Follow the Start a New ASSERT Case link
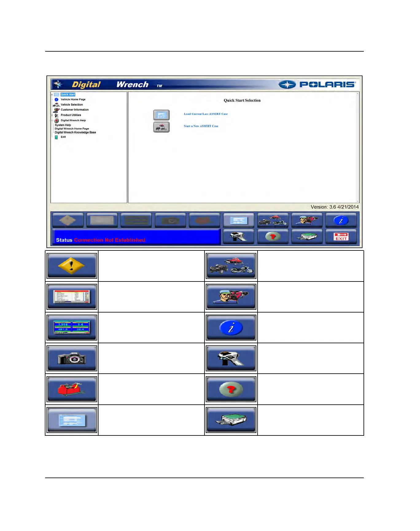Image resolution: width=420 pixels, height=531 pixels. (x=201, y=126)
